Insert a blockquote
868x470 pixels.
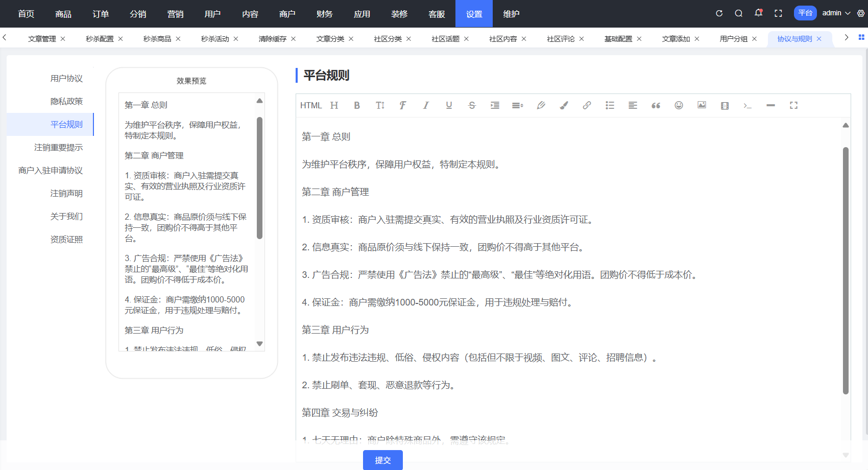(x=656, y=105)
